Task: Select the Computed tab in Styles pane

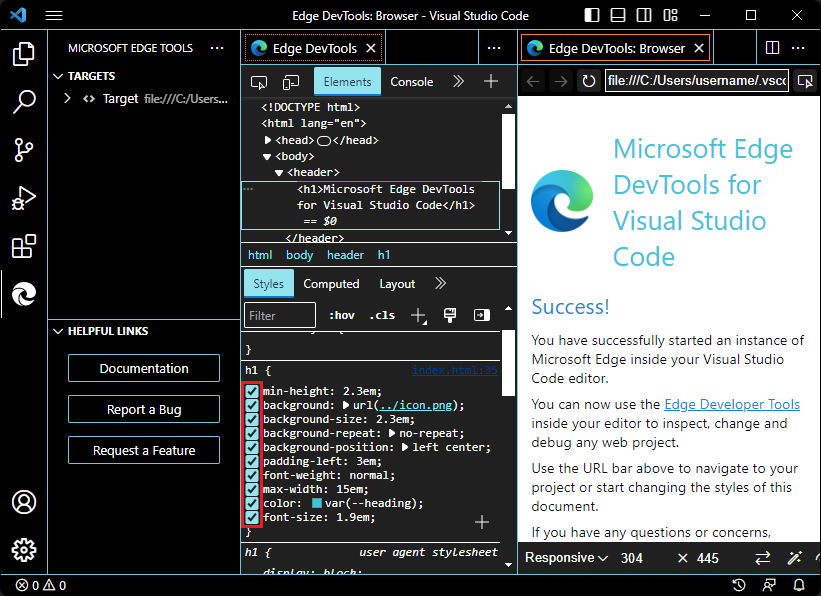Action: (331, 283)
